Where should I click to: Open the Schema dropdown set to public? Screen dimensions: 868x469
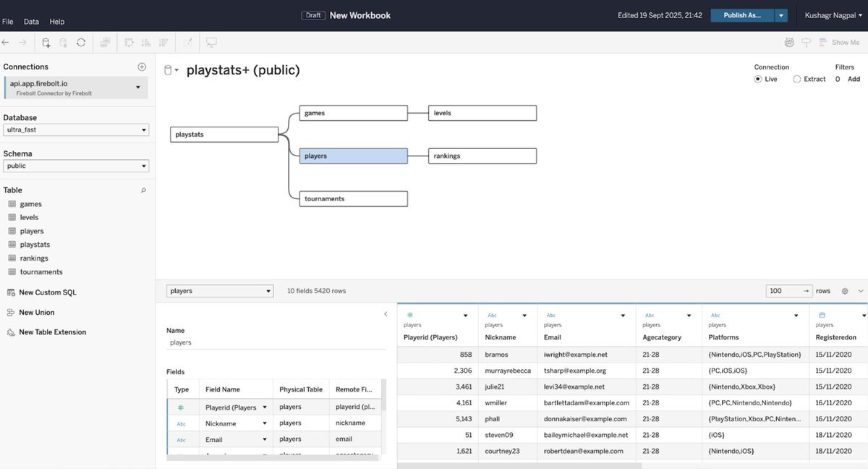76,165
